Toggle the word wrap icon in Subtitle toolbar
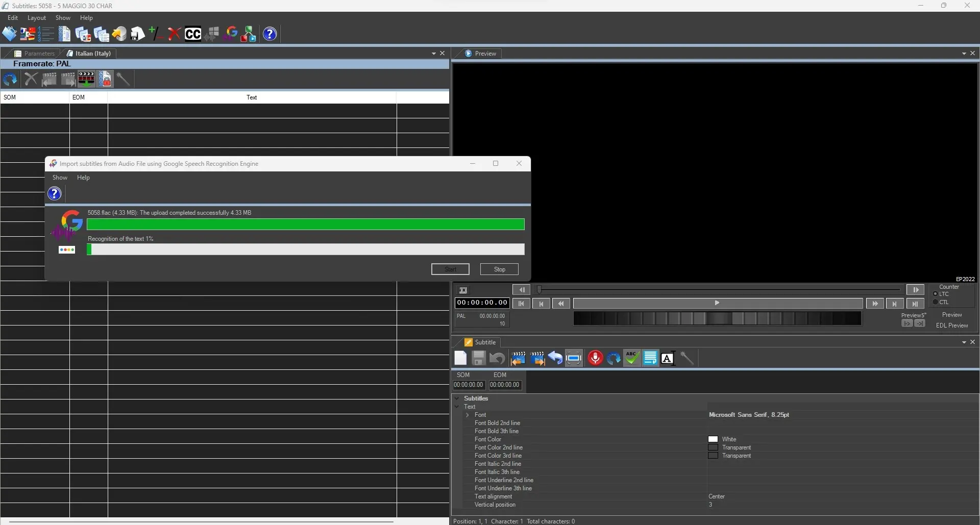The width and height of the screenshot is (980, 525). coord(650,358)
